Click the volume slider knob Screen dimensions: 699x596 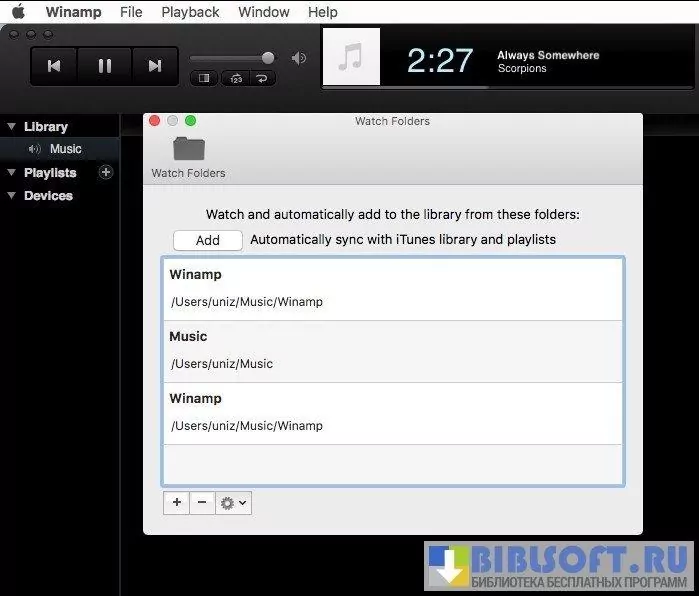coord(268,58)
